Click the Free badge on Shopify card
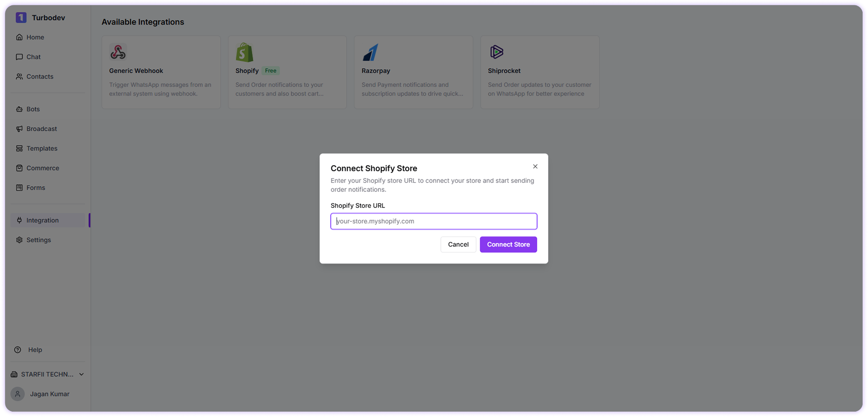Viewport: 868px width, 417px height. [x=270, y=70]
